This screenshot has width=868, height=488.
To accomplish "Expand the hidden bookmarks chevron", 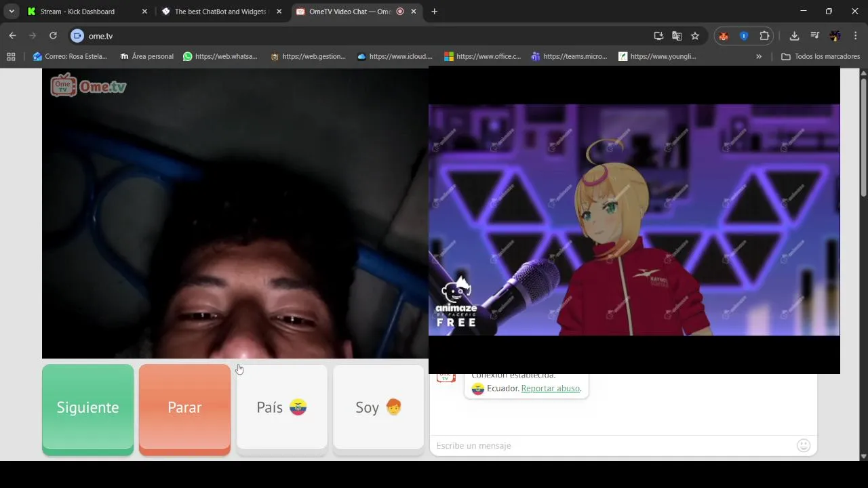I will pos(759,56).
